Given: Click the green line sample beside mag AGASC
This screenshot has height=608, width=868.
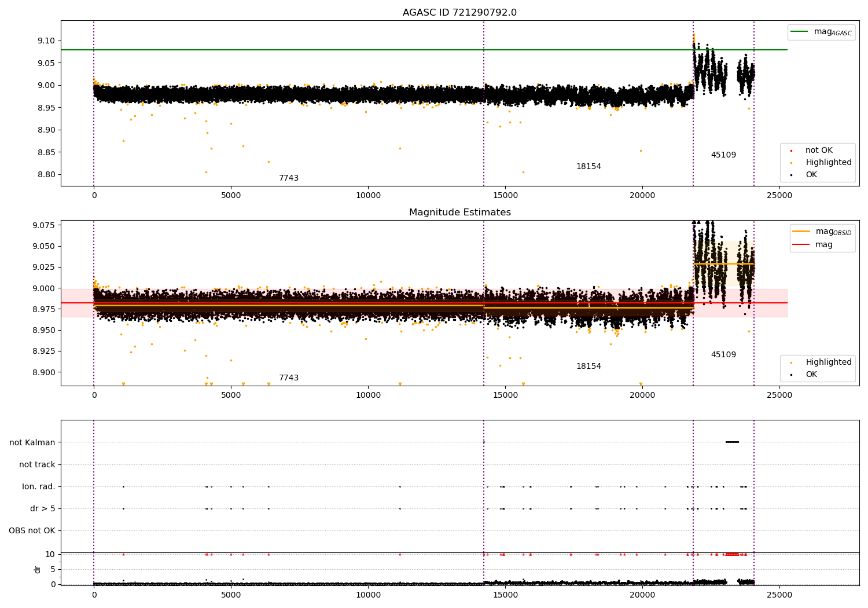Looking at the screenshot, I should (x=800, y=32).
